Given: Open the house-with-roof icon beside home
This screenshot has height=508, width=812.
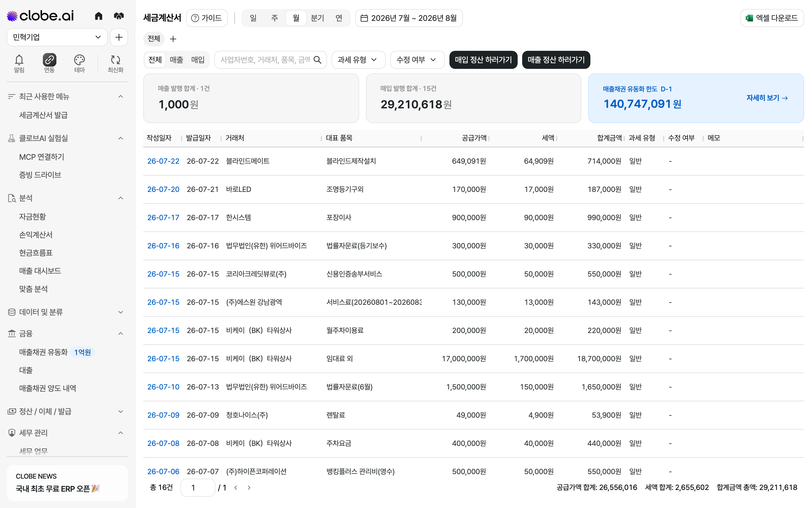Looking at the screenshot, I should pyautogui.click(x=119, y=16).
